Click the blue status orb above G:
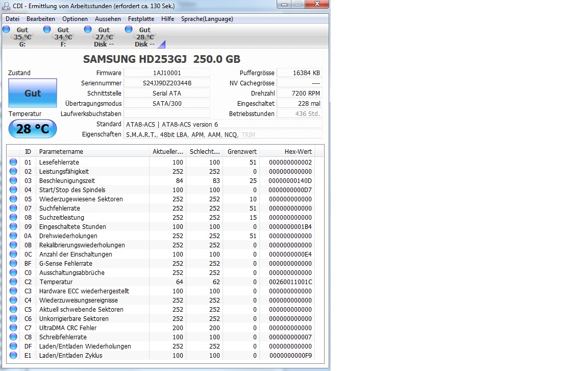 tap(6, 29)
